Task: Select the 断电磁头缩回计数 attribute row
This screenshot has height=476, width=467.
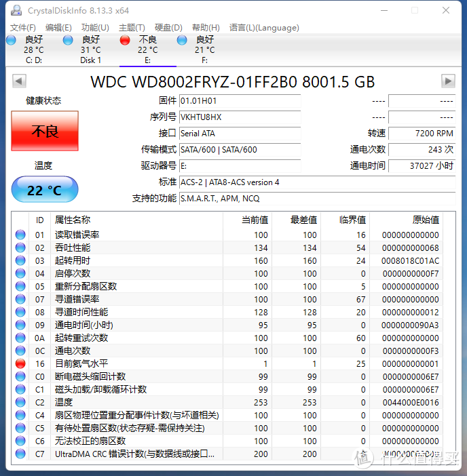Action: coord(227,376)
